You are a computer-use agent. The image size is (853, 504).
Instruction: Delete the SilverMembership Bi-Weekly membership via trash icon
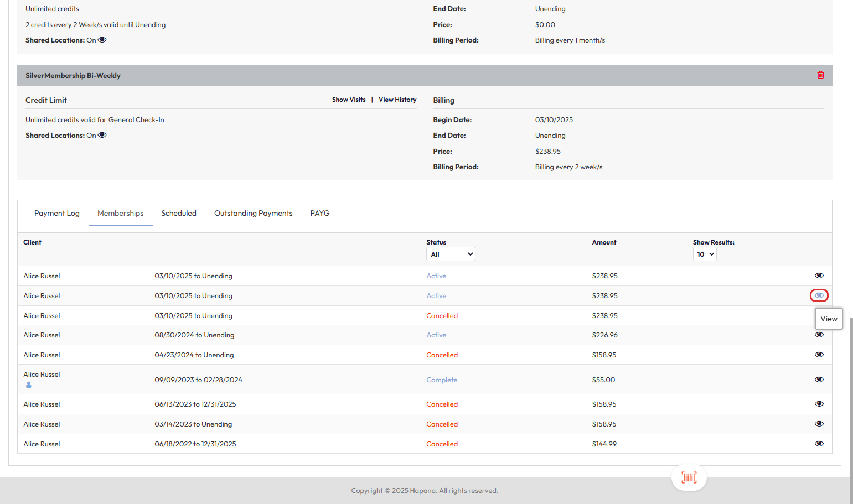[820, 75]
